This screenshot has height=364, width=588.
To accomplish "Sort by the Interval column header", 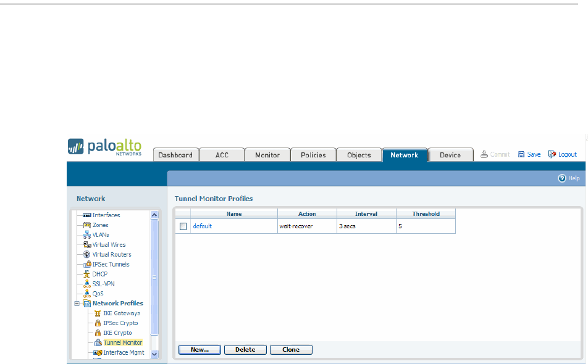I will tap(366, 214).
